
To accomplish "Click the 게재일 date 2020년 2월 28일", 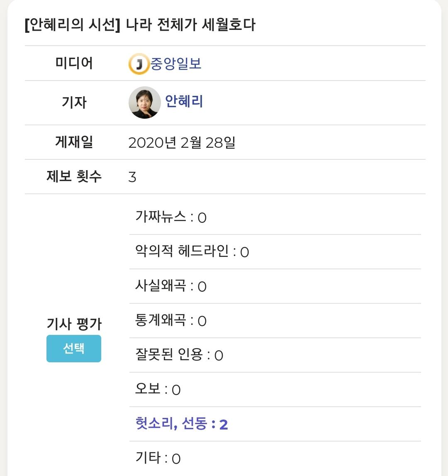I will (x=182, y=143).
